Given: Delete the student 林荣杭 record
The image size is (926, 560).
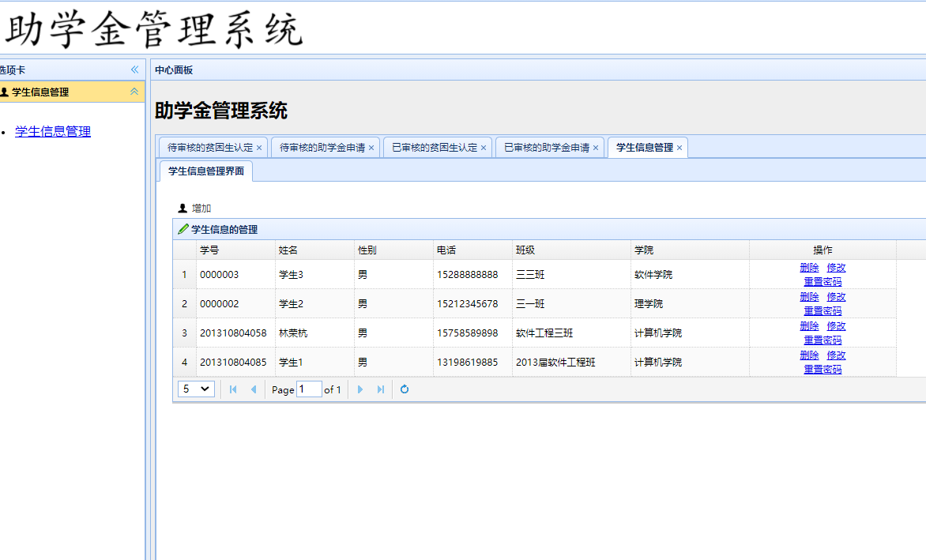Looking at the screenshot, I should click(x=809, y=326).
